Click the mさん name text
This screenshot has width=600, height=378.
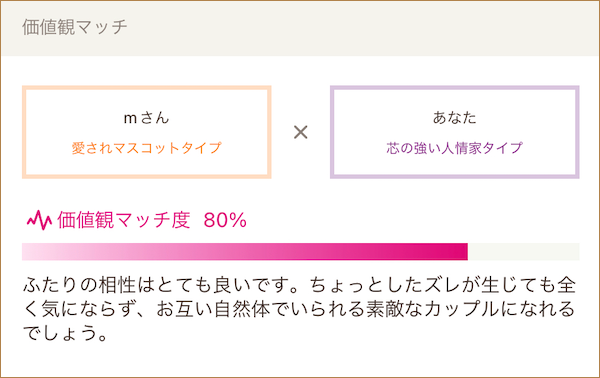coord(147,117)
